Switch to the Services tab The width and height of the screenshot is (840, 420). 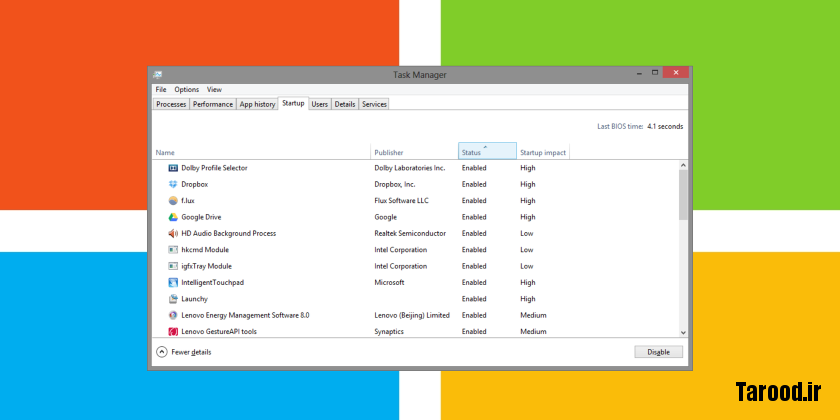374,104
